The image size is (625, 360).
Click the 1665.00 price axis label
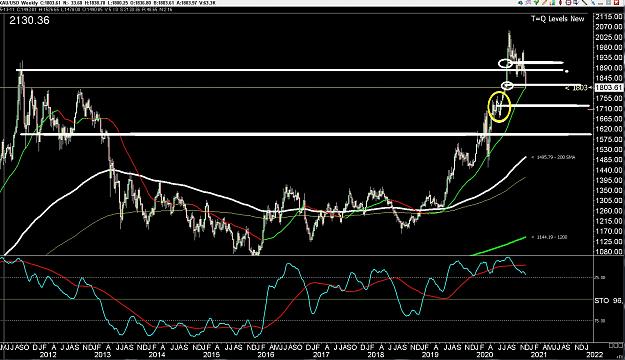coord(608,119)
